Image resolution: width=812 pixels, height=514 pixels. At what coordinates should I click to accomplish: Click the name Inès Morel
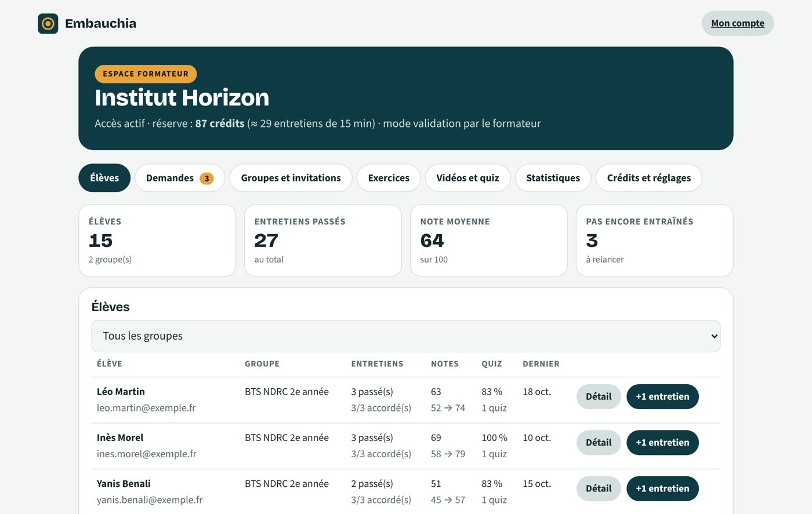click(120, 438)
